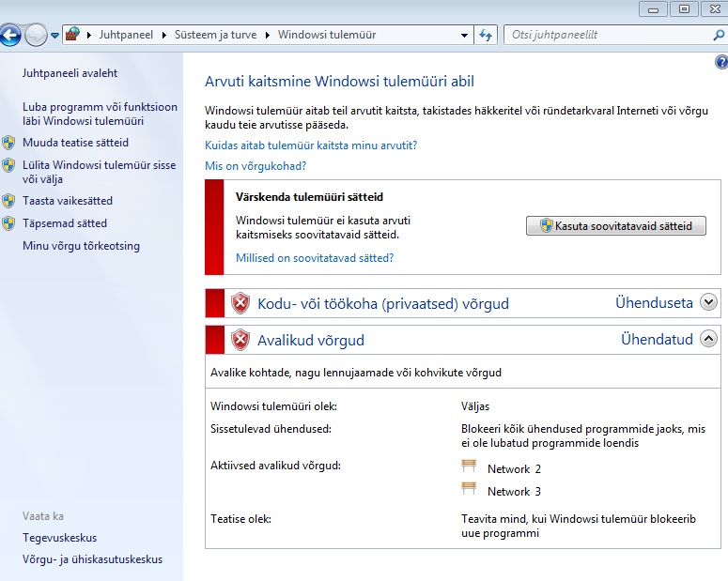Expand the arrow after Süsteem ja turve

point(268,35)
